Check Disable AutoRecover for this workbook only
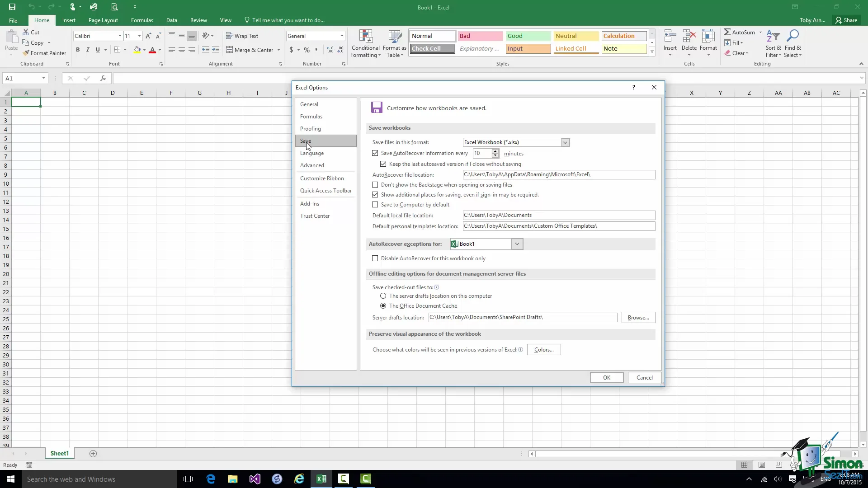Image resolution: width=868 pixels, height=488 pixels. pyautogui.click(x=375, y=258)
